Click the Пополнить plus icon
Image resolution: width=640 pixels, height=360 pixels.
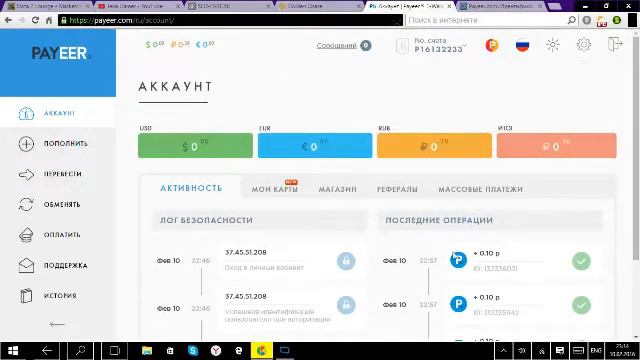(26, 144)
